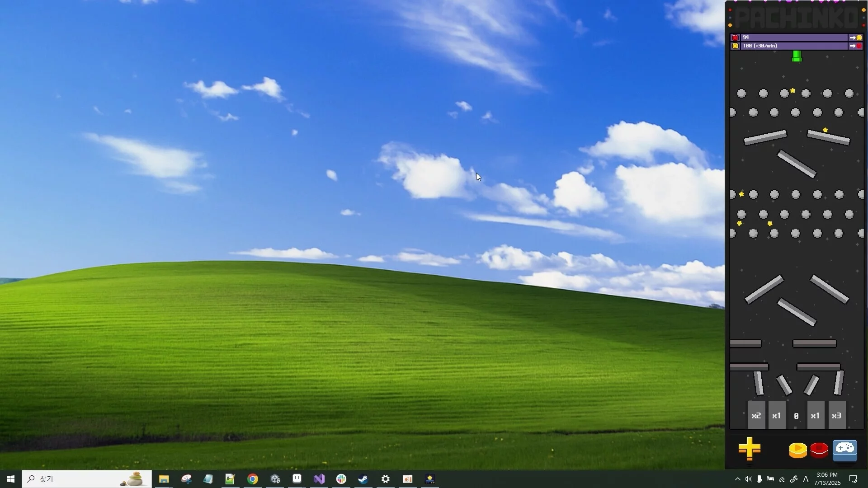Viewport: 868px width, 488px height.
Task: Click the 0 center slot
Action: (796, 416)
